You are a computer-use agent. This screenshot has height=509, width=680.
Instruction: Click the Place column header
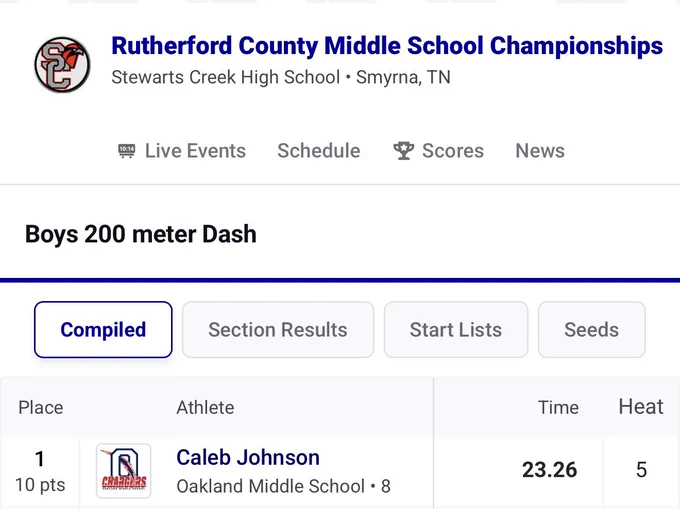point(41,408)
